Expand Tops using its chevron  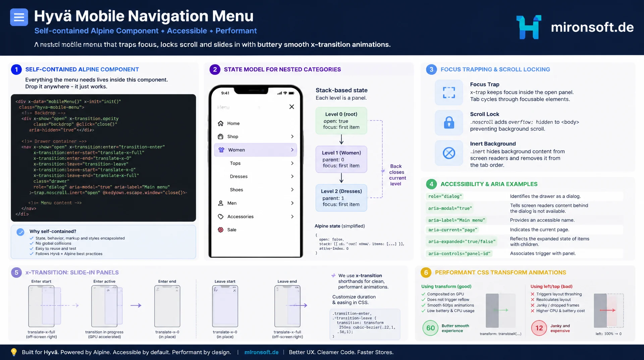pos(292,163)
